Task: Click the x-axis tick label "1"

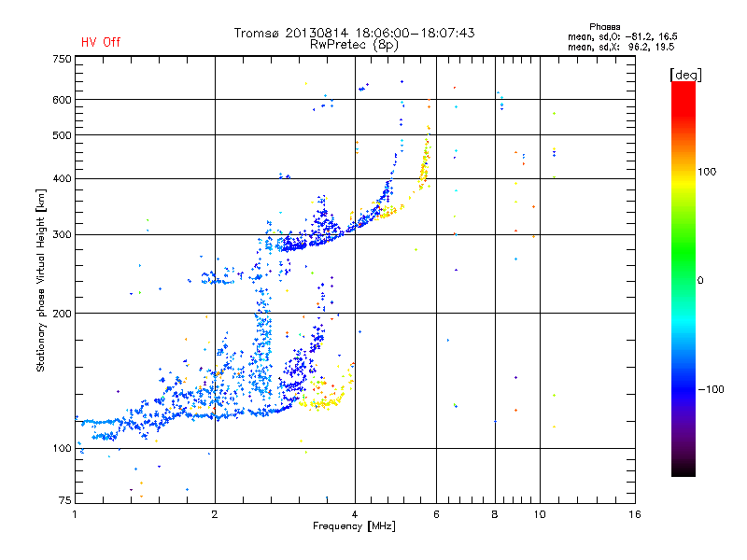Action: click(x=75, y=514)
